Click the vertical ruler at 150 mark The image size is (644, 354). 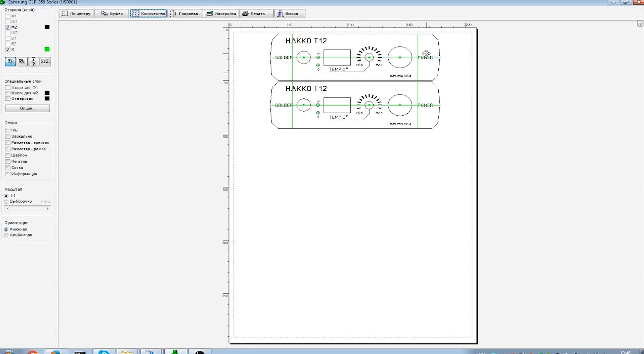[225, 189]
